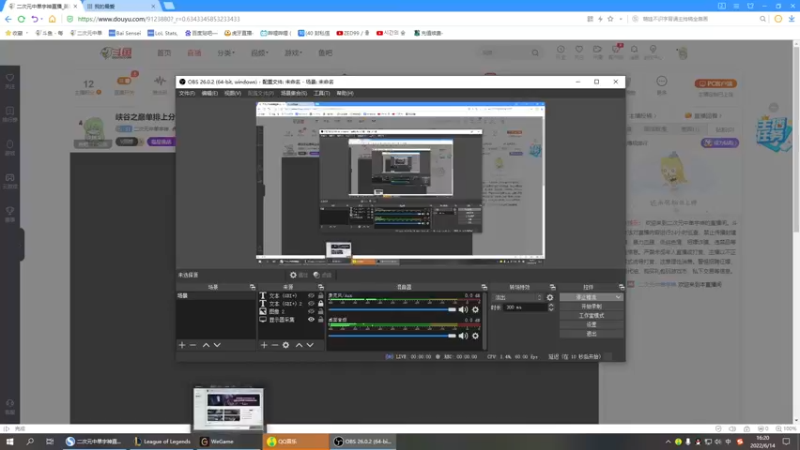Toggle lock on Image 2 source
This screenshot has height=450, width=800.
(320, 311)
